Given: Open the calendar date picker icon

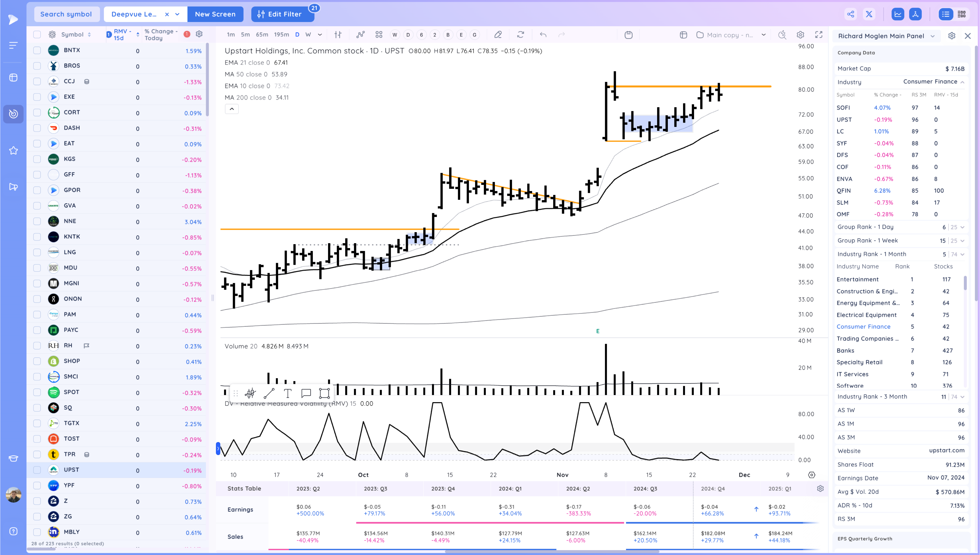Looking at the screenshot, I should (x=629, y=35).
